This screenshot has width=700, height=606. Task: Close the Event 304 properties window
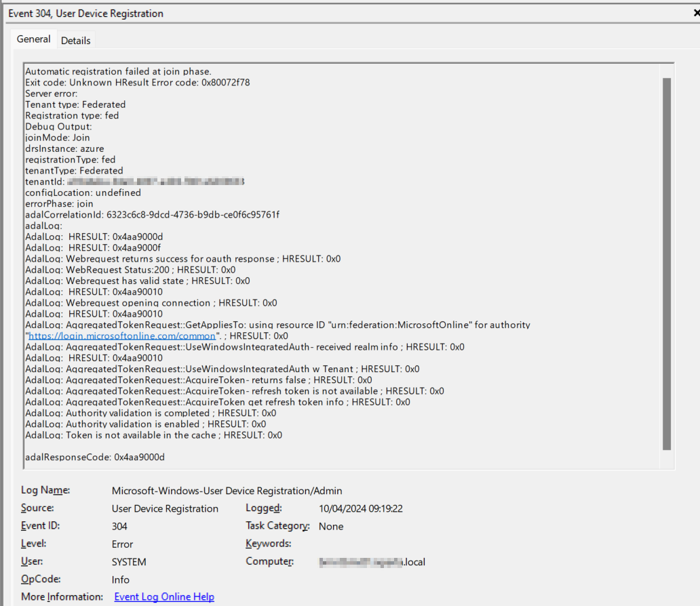(x=695, y=12)
